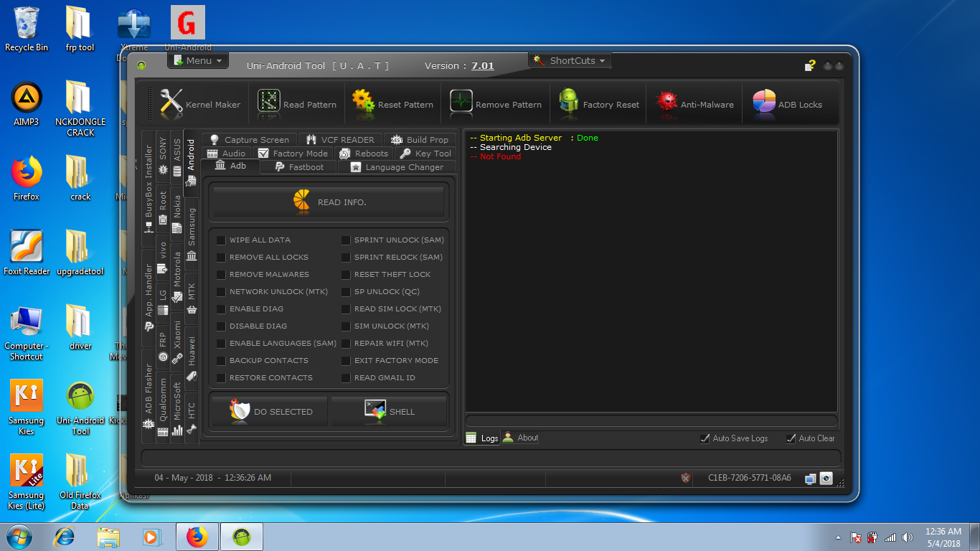Switch to the Capture Screen tab

[249, 140]
